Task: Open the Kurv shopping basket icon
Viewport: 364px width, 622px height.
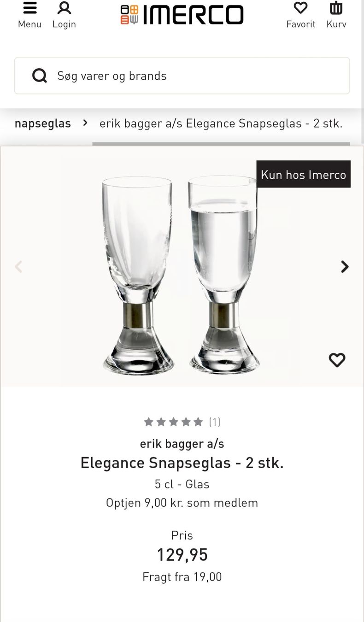Action: coord(336,8)
